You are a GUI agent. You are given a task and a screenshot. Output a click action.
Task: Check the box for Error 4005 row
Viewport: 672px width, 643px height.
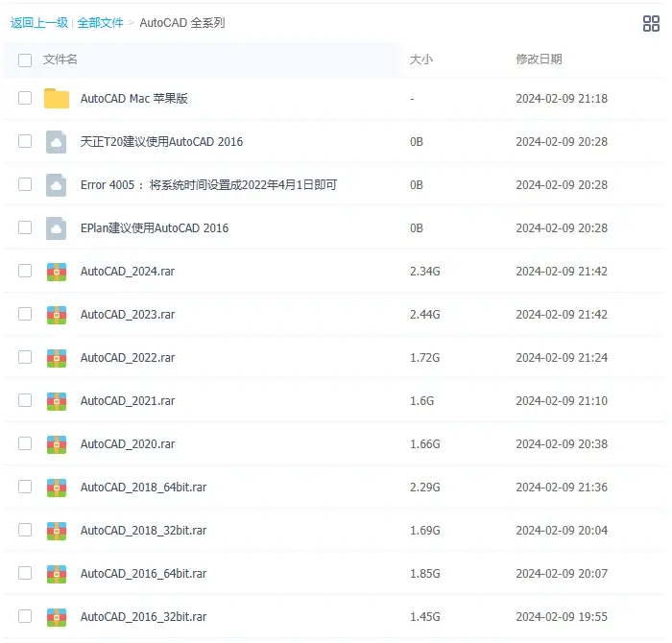(25, 184)
